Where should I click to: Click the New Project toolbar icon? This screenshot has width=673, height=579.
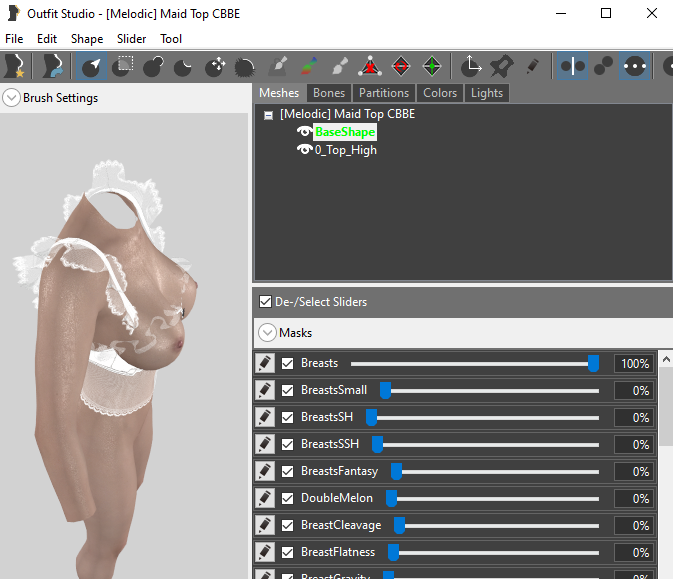point(14,66)
